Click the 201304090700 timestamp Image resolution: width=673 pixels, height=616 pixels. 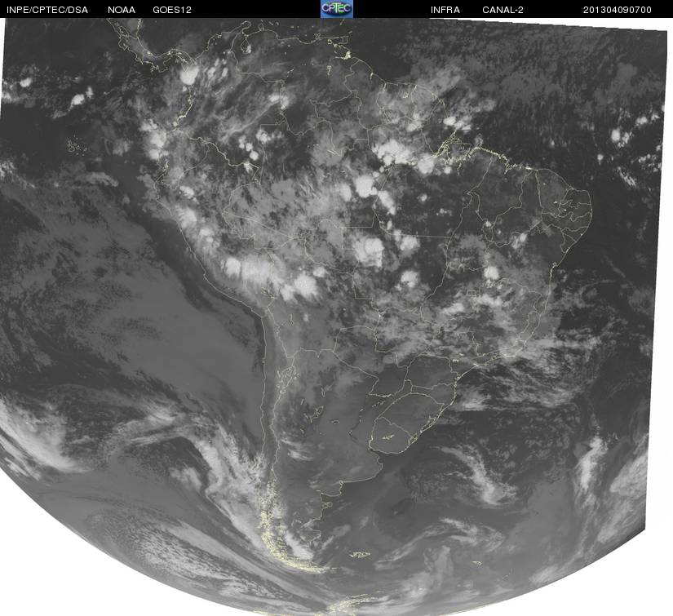tap(618, 10)
